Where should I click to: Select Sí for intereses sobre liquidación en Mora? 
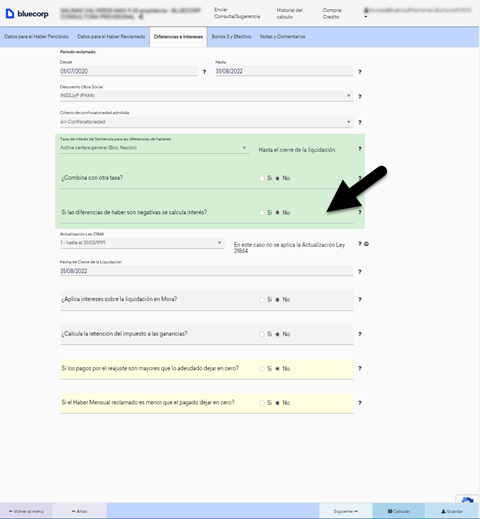point(262,300)
